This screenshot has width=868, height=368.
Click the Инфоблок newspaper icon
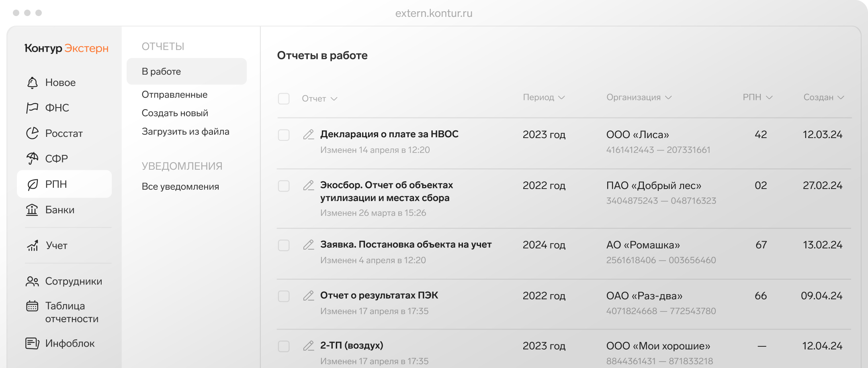[32, 343]
